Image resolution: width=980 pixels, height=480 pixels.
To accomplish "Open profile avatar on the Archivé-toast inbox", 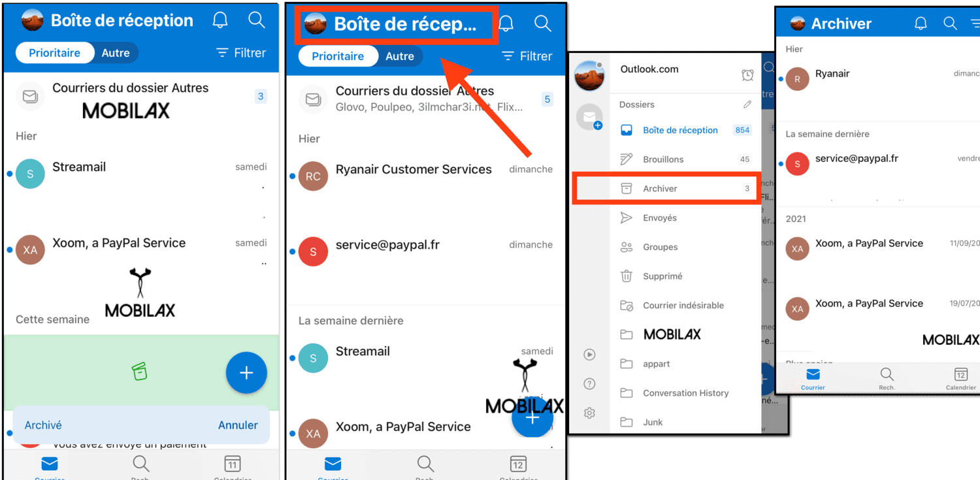I will [x=32, y=20].
